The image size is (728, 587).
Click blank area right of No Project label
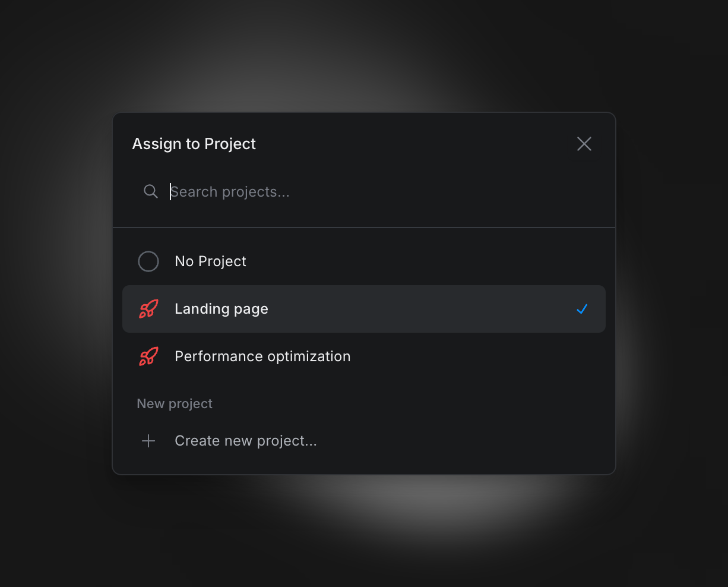coord(416,261)
